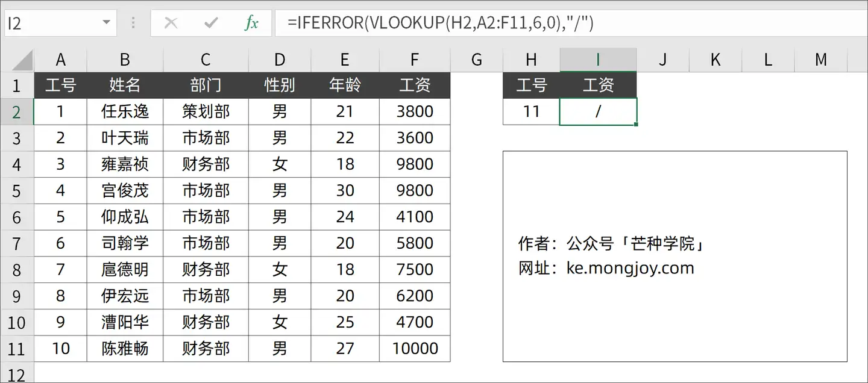Select column J header
Viewport: 868px width, 383px height.
(x=662, y=60)
